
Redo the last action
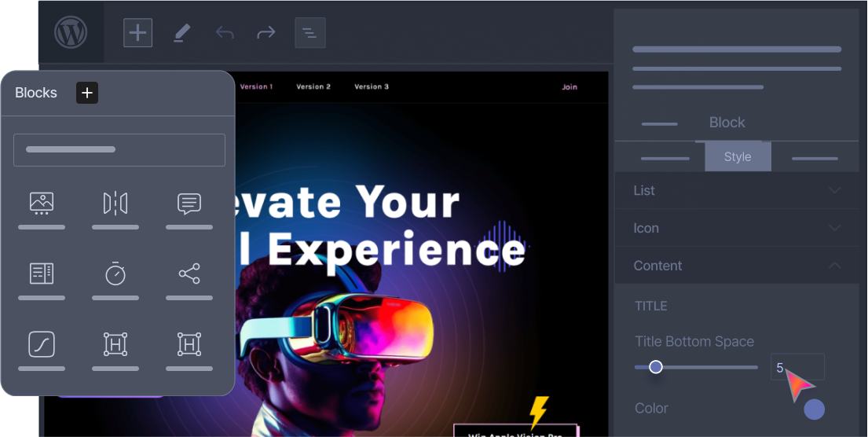(x=266, y=33)
